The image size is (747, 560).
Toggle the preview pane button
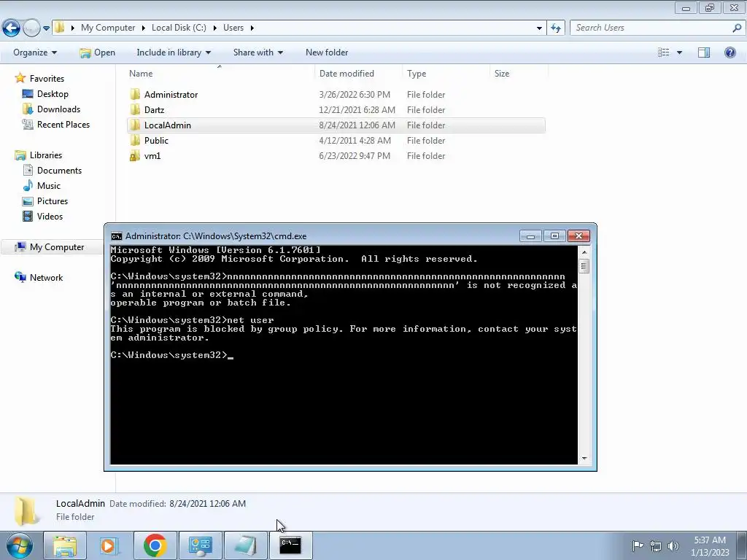click(704, 52)
